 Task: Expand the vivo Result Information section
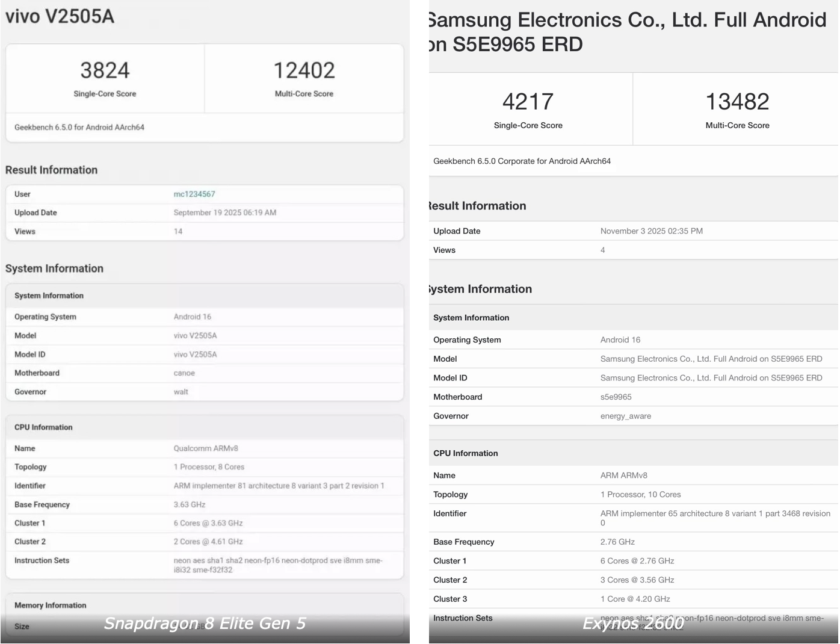point(51,170)
